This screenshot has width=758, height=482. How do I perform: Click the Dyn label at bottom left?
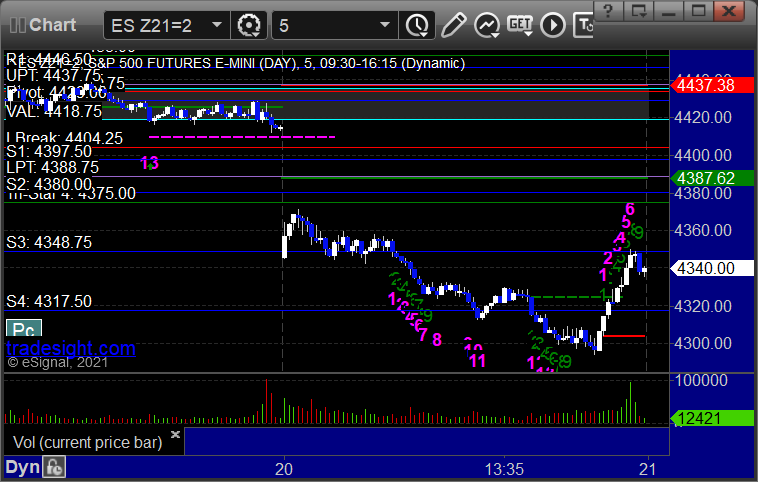pyautogui.click(x=22, y=467)
